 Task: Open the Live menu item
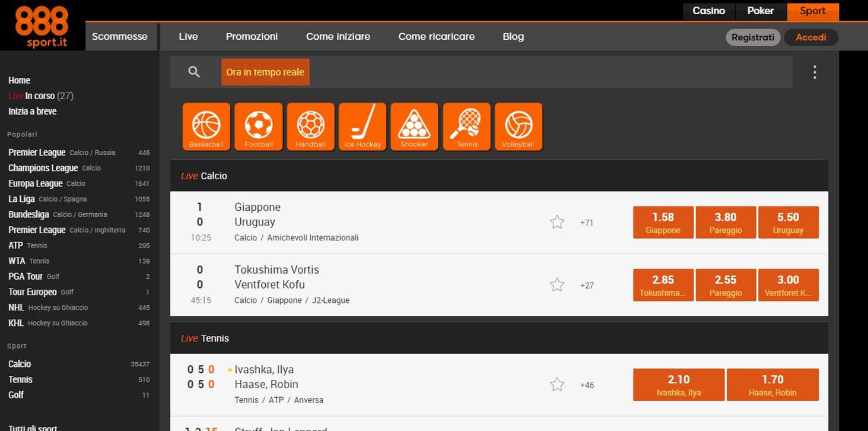188,36
